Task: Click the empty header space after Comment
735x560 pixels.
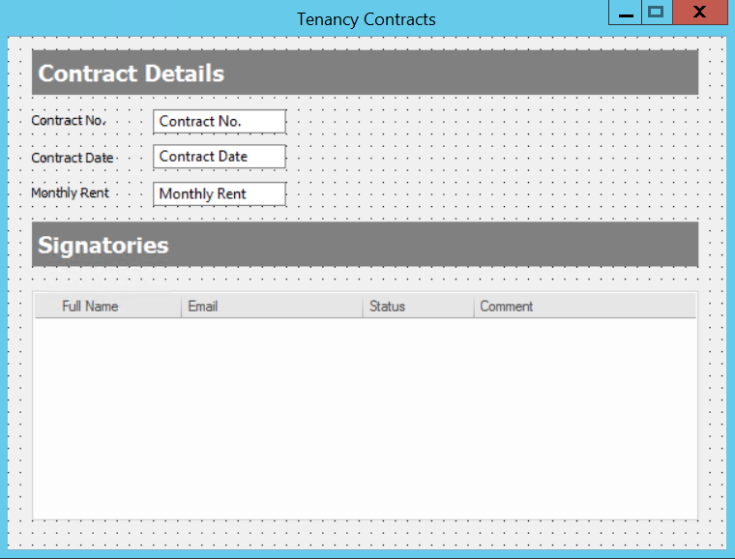Action: click(629, 307)
